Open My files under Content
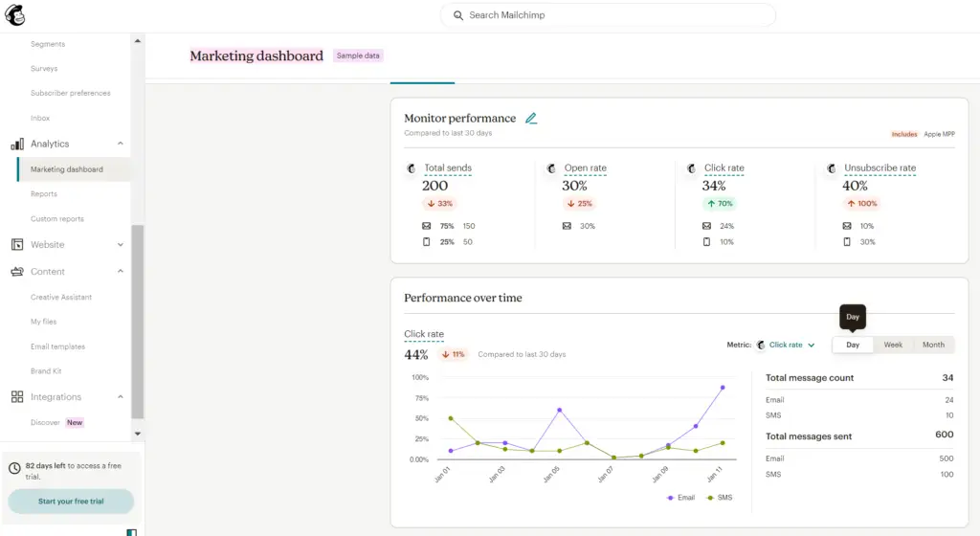Screen dimensions: 980x536 tap(44, 322)
